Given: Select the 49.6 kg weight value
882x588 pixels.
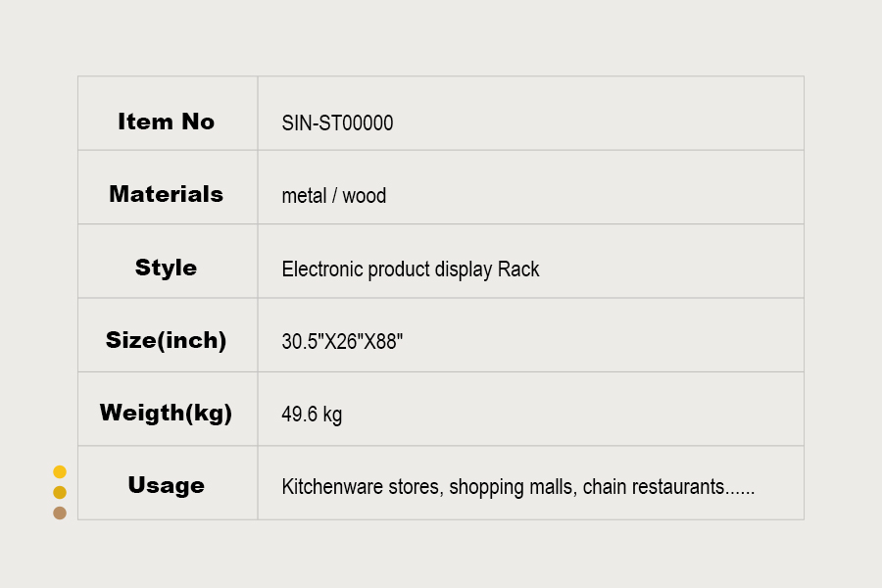Looking at the screenshot, I should [312, 415].
